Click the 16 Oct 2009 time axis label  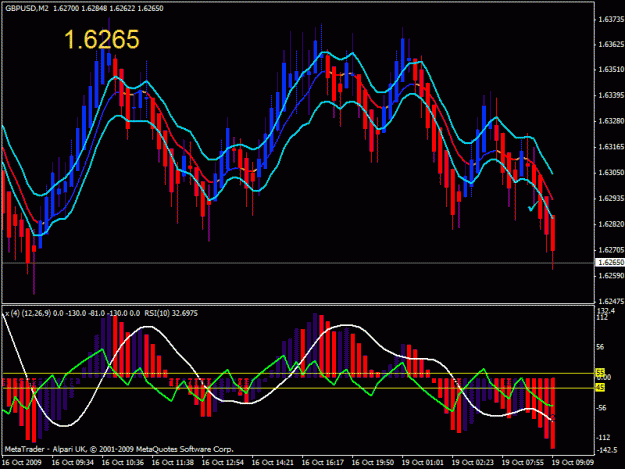(x=22, y=462)
